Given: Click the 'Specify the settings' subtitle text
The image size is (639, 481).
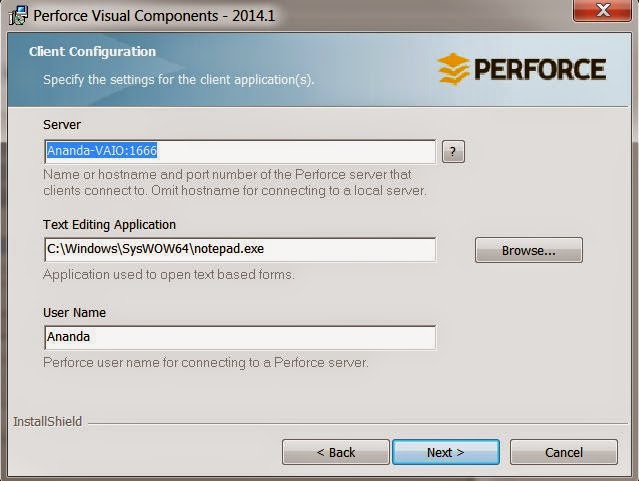Looking at the screenshot, I should coord(178,78).
